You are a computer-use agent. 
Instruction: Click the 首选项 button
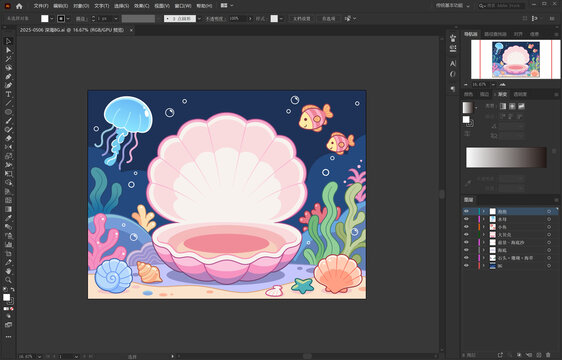coord(328,19)
